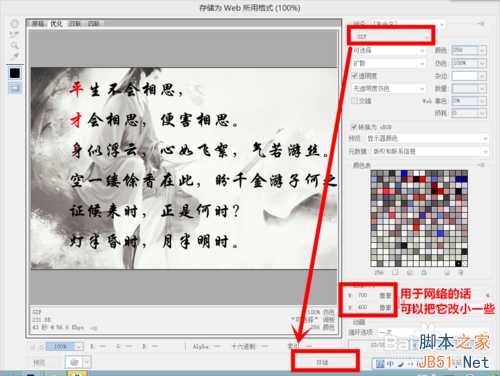
Task: Switch to the 优化 tab
Action: (56, 24)
